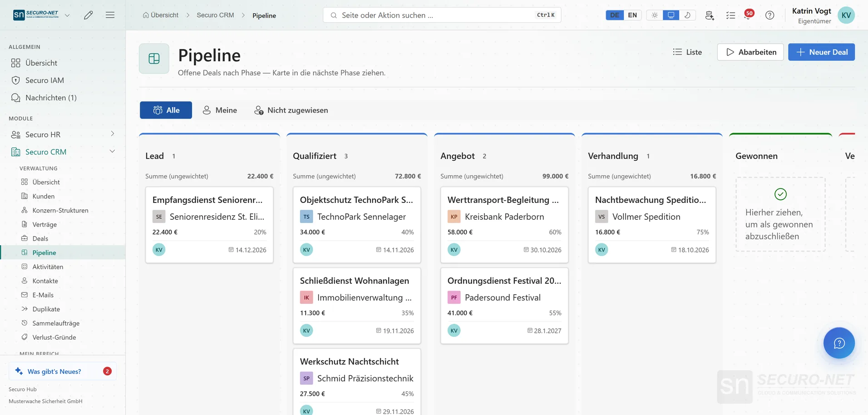This screenshot has width=868, height=415.
Task: Click the KV user avatar in header
Action: tap(846, 15)
